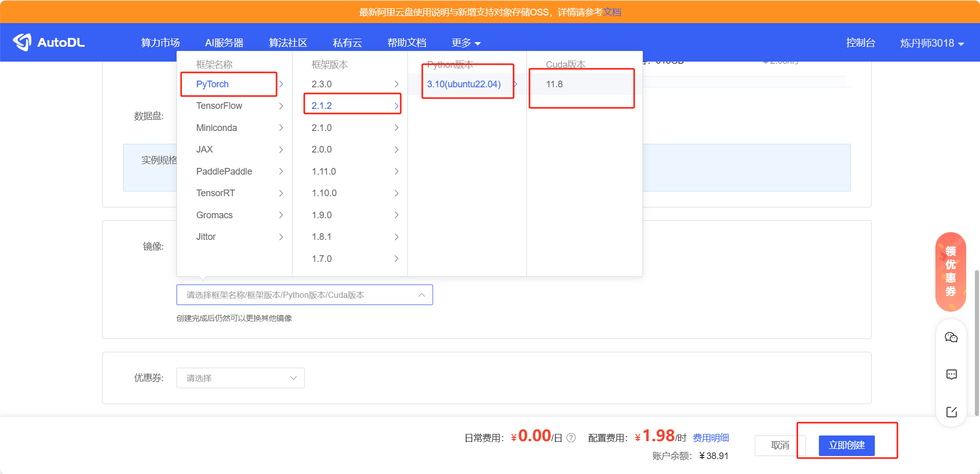The image size is (980, 474).
Task: Expand the TensorRT submenu arrow
Action: coord(281,193)
